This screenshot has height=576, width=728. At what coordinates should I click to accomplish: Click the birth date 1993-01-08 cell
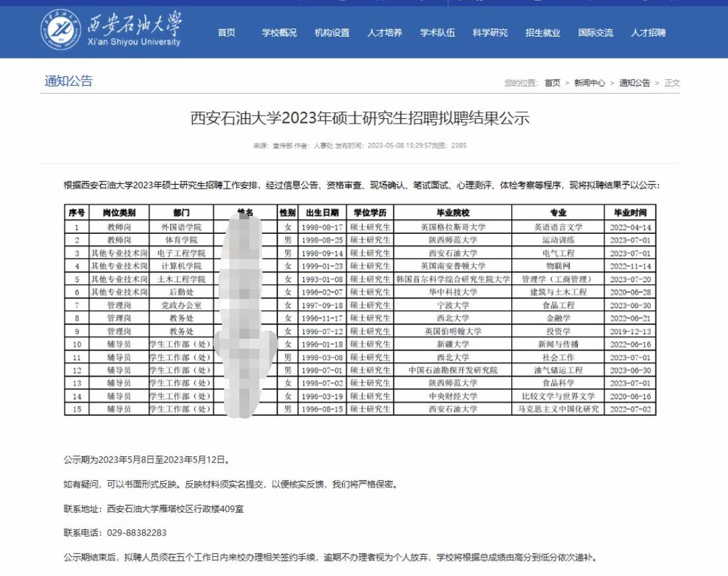(322, 279)
